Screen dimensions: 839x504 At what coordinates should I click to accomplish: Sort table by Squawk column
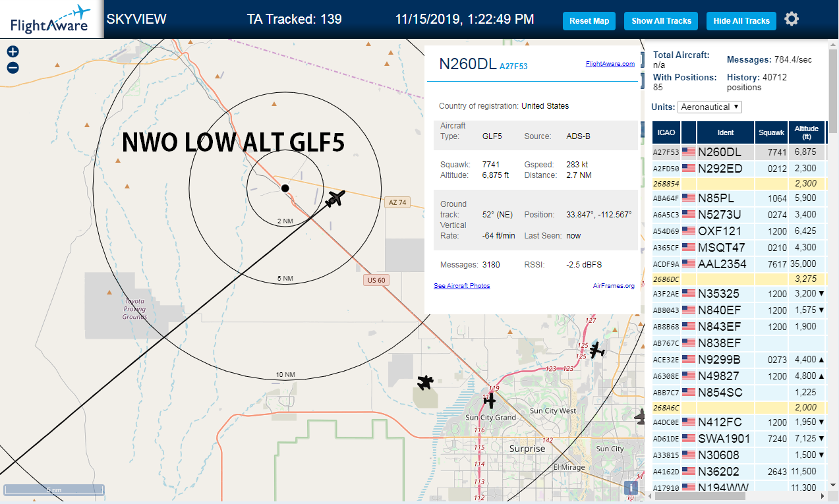tap(771, 132)
